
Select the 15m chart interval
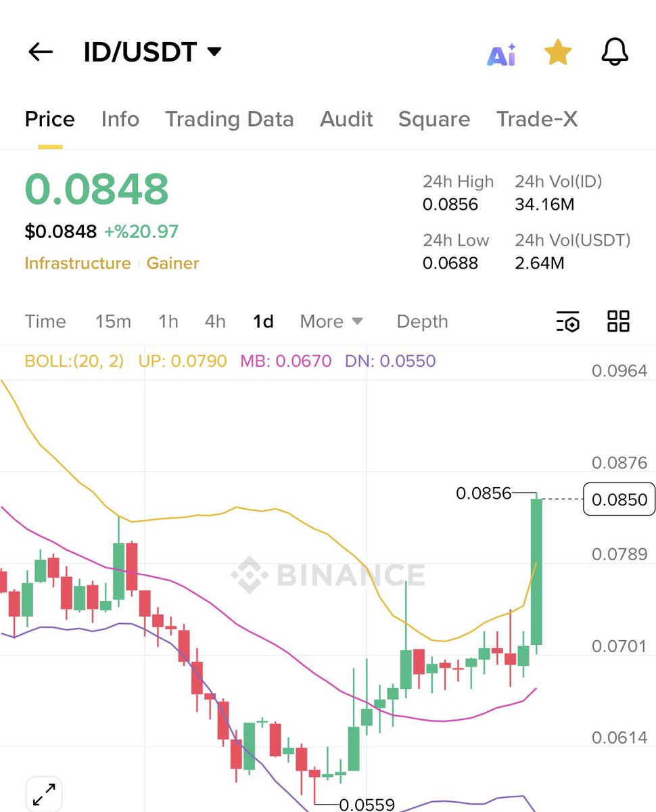coord(113,321)
